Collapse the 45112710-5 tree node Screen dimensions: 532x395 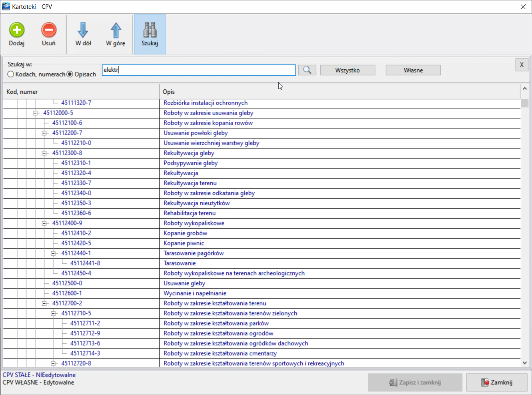click(53, 313)
